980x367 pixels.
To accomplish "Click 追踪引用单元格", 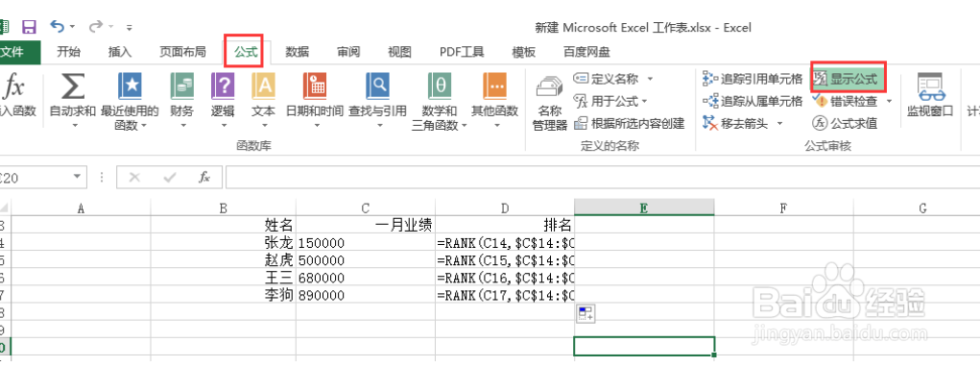I will [x=753, y=79].
